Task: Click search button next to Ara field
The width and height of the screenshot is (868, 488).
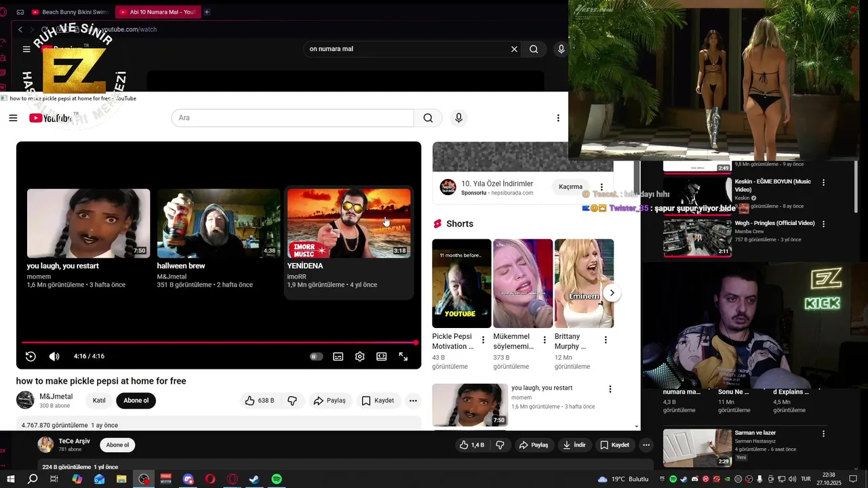Action: (428, 118)
